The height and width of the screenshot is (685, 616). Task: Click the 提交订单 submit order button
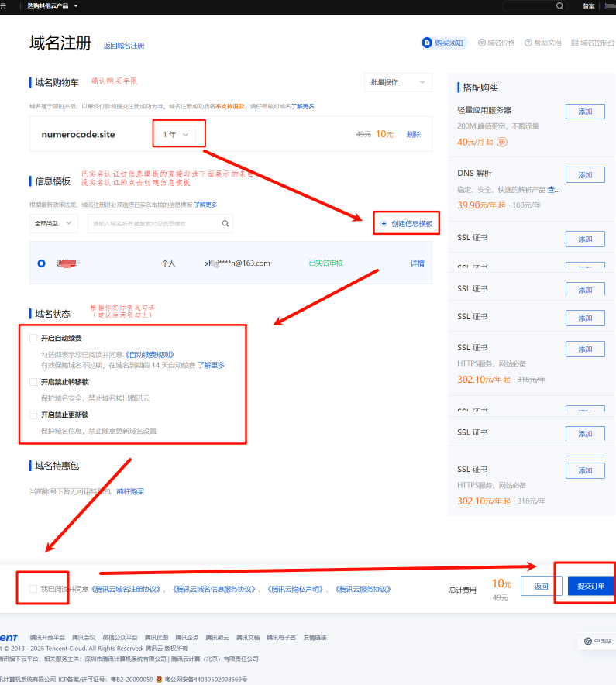point(590,587)
